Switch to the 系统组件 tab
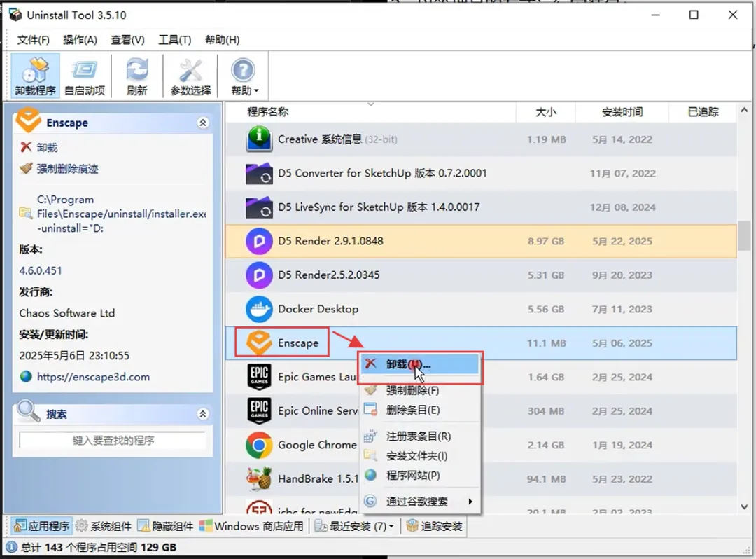The width and height of the screenshot is (756, 559). [x=103, y=525]
